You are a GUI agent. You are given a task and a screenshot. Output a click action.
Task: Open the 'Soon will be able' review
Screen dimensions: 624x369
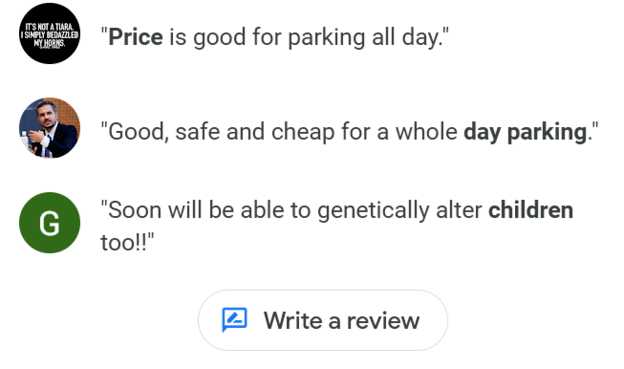pyautogui.click(x=337, y=226)
